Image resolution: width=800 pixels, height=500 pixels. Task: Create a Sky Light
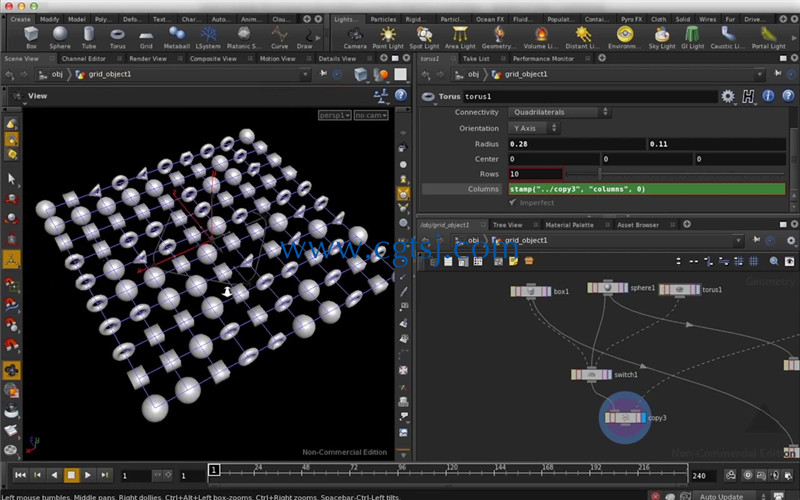pos(662,38)
